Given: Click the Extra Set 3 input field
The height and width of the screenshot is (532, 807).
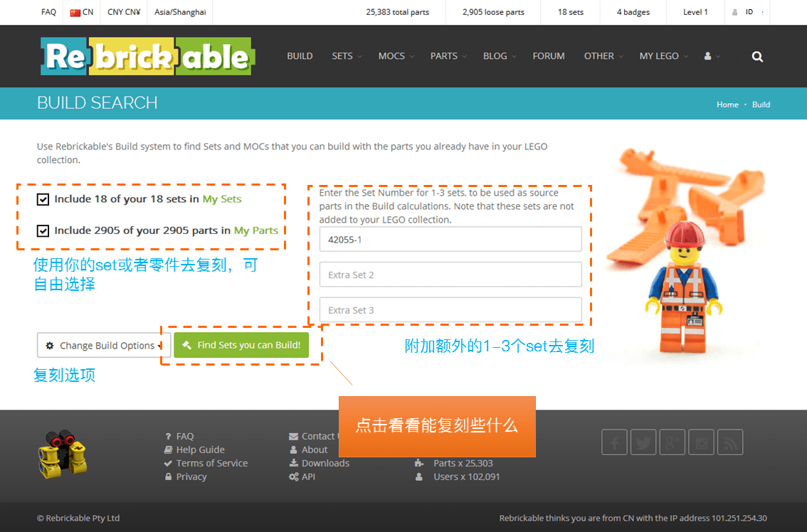Looking at the screenshot, I should coord(450,309).
